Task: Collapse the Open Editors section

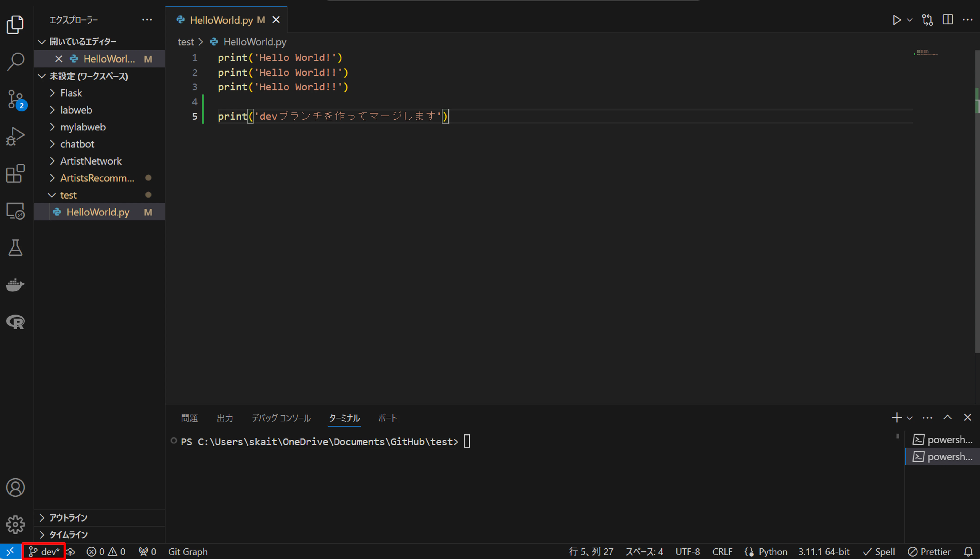Action: [x=99, y=41]
